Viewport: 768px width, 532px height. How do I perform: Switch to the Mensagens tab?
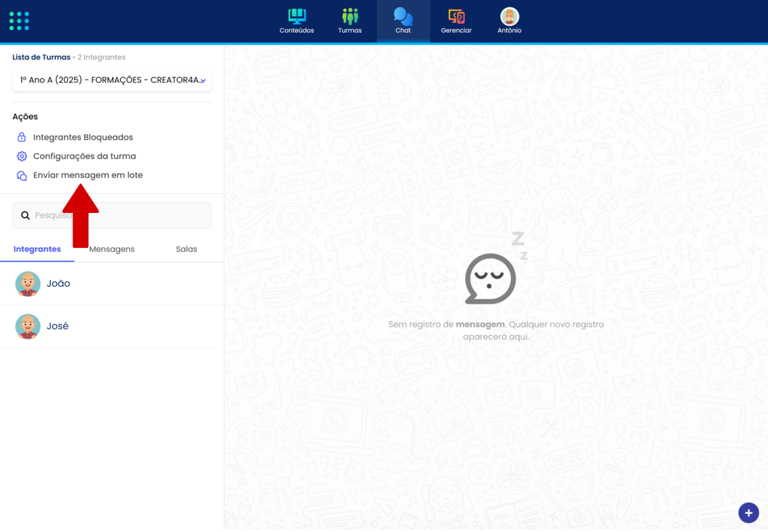pyautogui.click(x=112, y=249)
